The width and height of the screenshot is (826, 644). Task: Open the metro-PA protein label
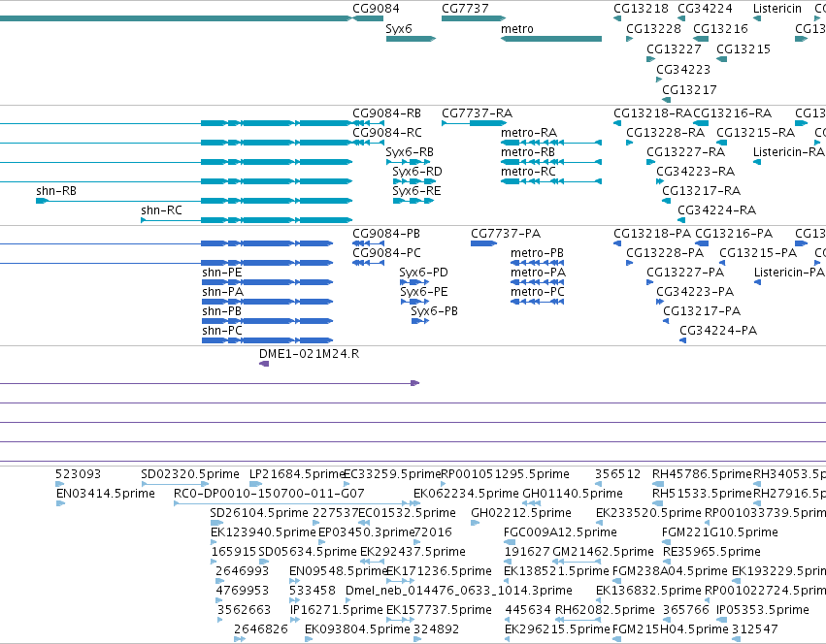(x=538, y=273)
